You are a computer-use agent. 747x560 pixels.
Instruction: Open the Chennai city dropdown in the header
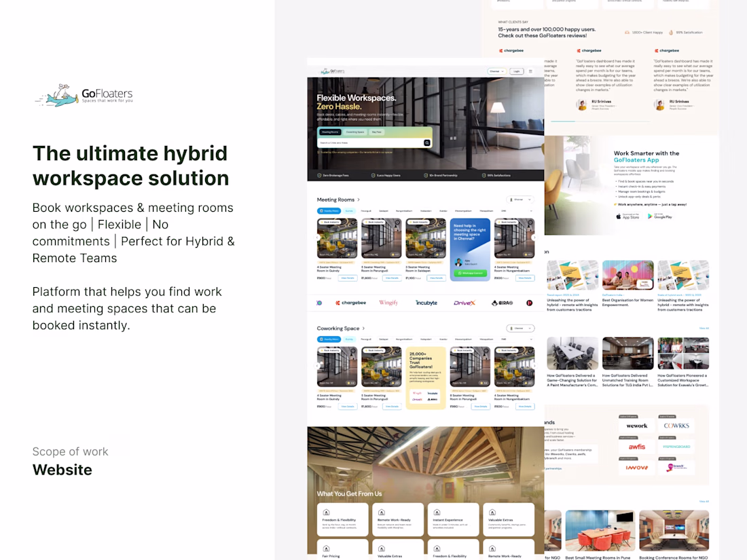497,71
